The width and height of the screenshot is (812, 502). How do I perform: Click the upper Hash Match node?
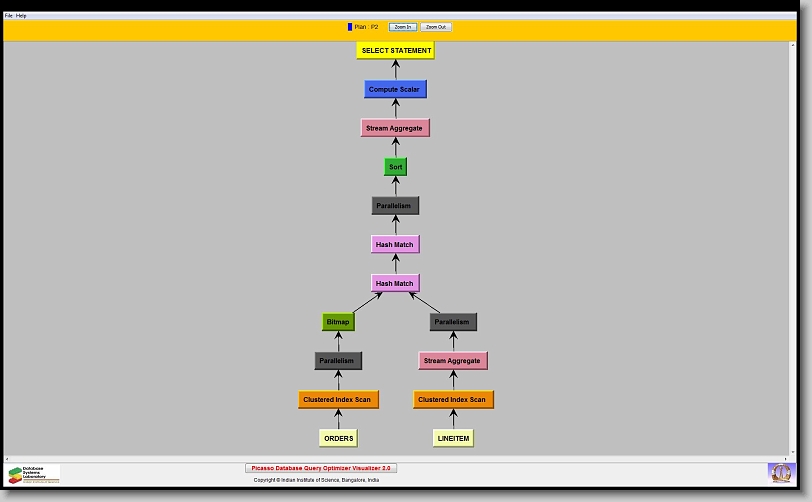395,244
